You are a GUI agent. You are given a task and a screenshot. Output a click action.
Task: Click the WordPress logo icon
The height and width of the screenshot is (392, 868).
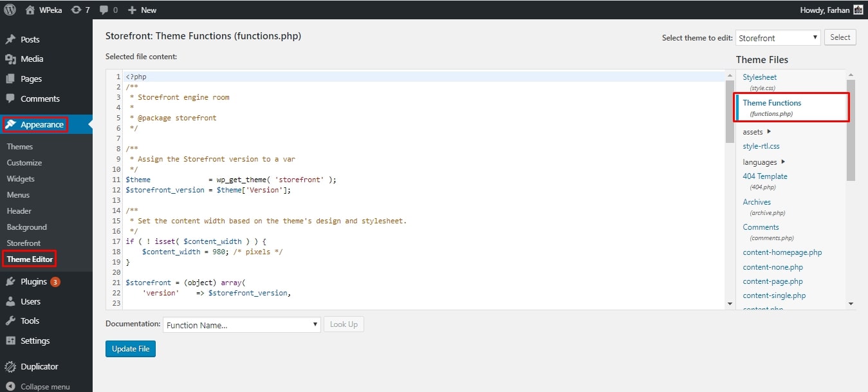[x=10, y=10]
